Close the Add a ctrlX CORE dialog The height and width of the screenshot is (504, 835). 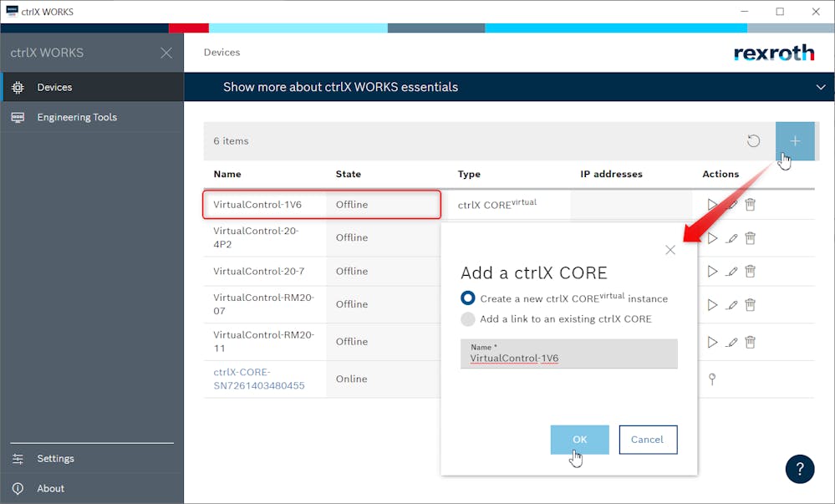(x=670, y=250)
